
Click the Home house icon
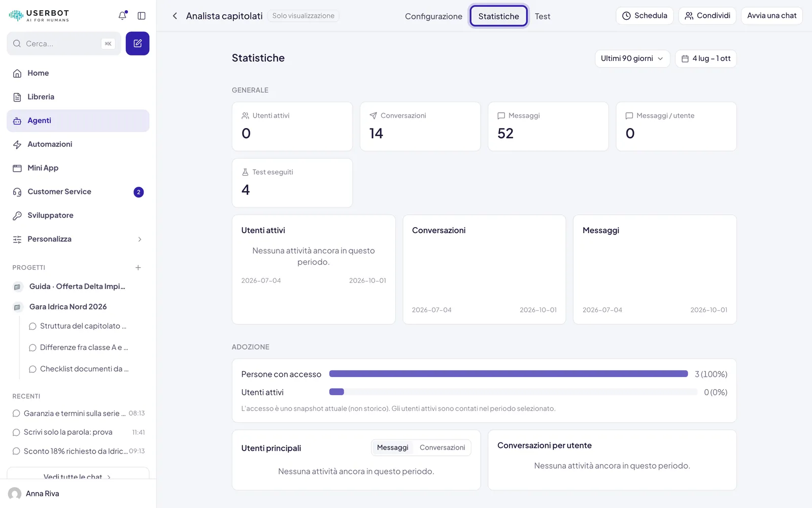[x=17, y=73]
